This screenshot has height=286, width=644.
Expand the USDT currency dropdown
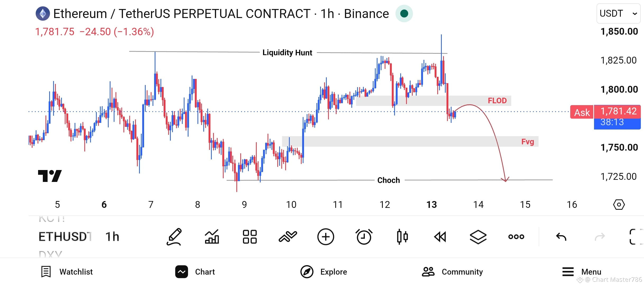click(618, 14)
